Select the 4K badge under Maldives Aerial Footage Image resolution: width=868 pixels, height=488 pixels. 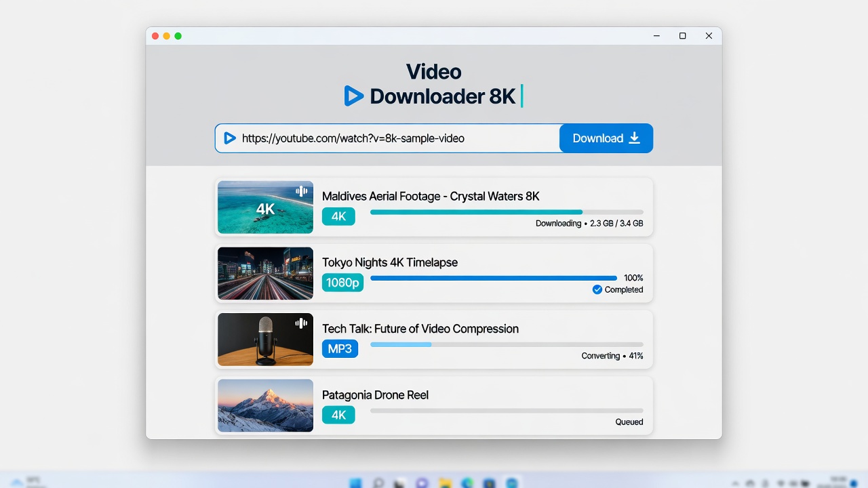[338, 216]
